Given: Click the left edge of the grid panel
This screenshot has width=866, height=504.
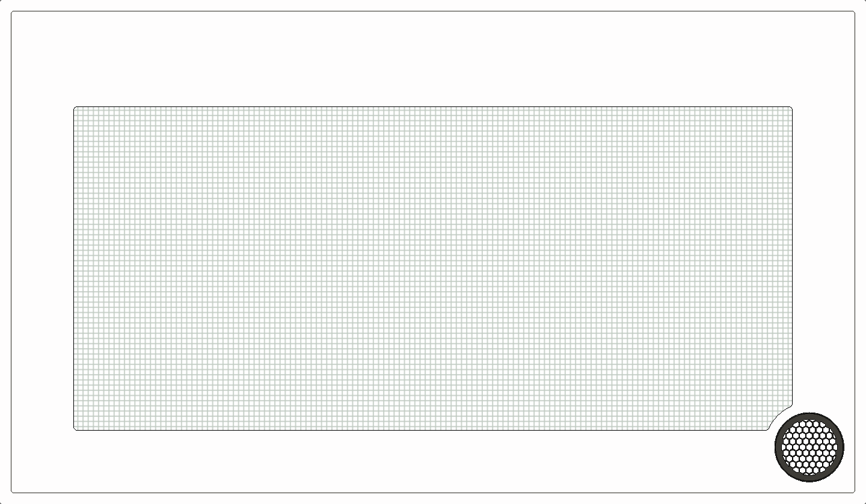Looking at the screenshot, I should pos(74,269).
